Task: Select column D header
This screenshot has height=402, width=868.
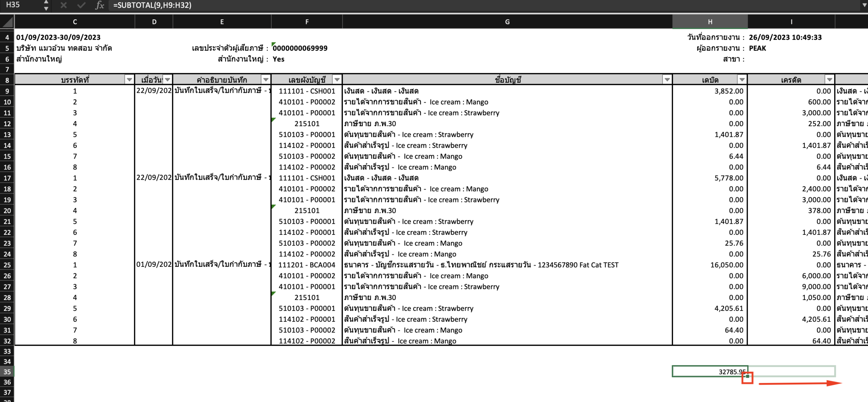Action: point(154,22)
